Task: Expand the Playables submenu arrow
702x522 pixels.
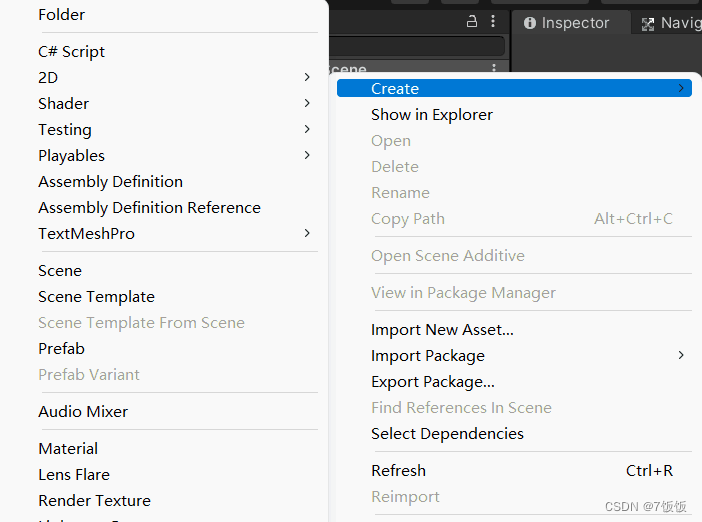Action: tap(307, 155)
